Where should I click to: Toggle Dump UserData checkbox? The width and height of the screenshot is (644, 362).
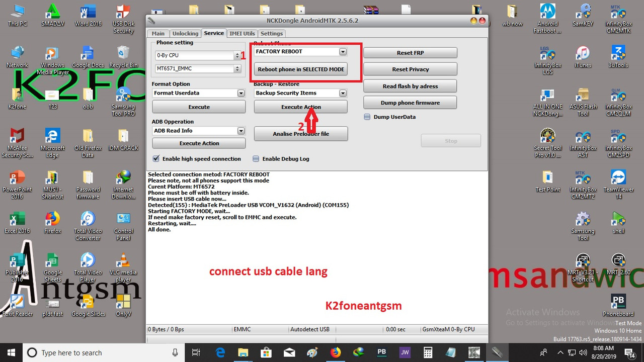(x=367, y=117)
